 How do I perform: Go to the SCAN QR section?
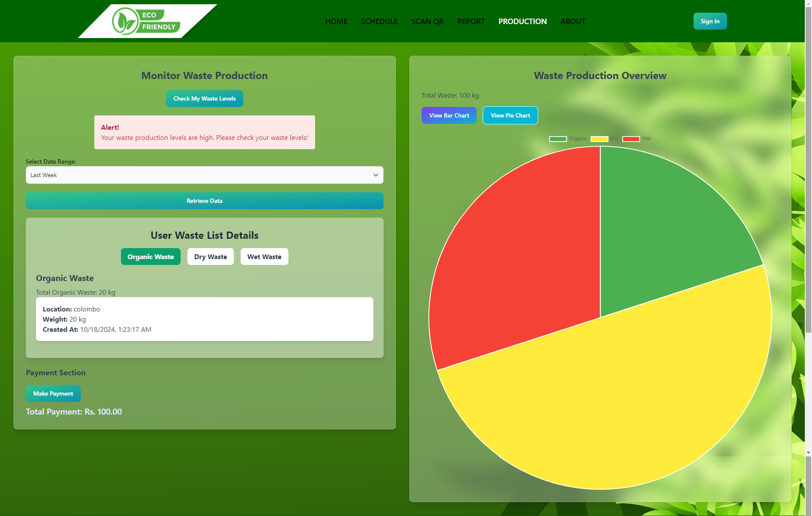pyautogui.click(x=427, y=21)
